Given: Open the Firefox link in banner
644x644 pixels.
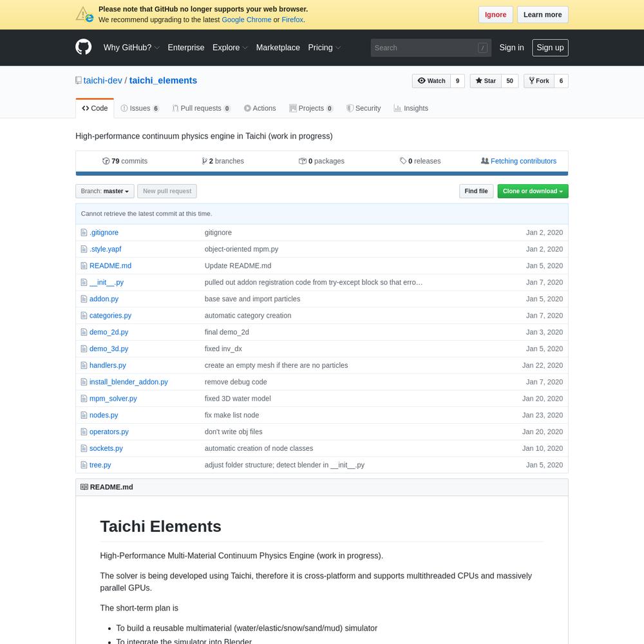Looking at the screenshot, I should tap(292, 20).
